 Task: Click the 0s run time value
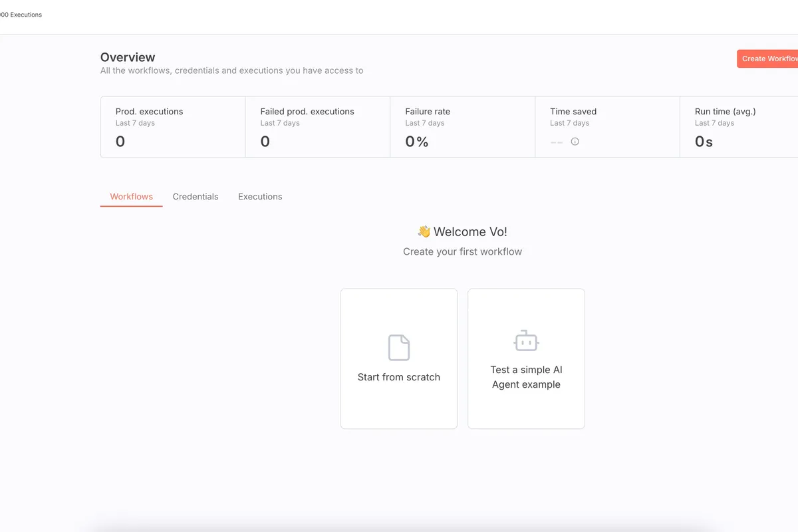click(x=704, y=142)
